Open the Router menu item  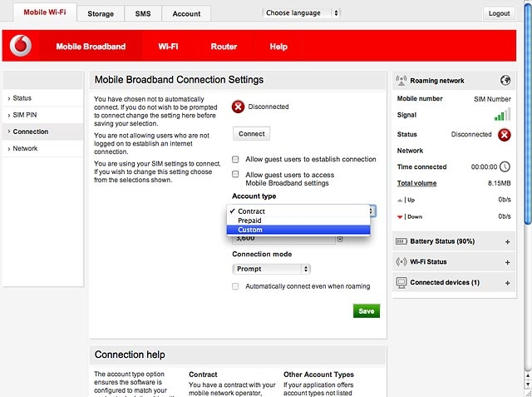point(224,47)
